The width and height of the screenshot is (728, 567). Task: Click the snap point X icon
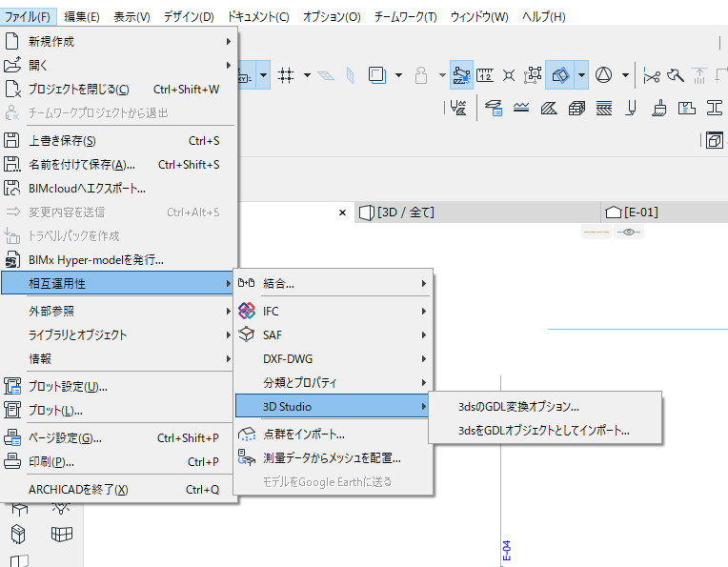[x=509, y=74]
